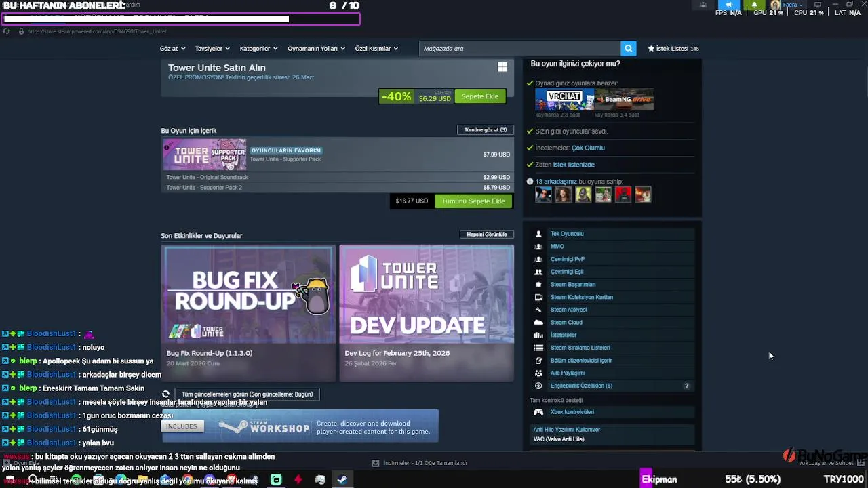Open Tower Unite - Supporter Pack row
This screenshot has height=488, width=868.
point(338,155)
